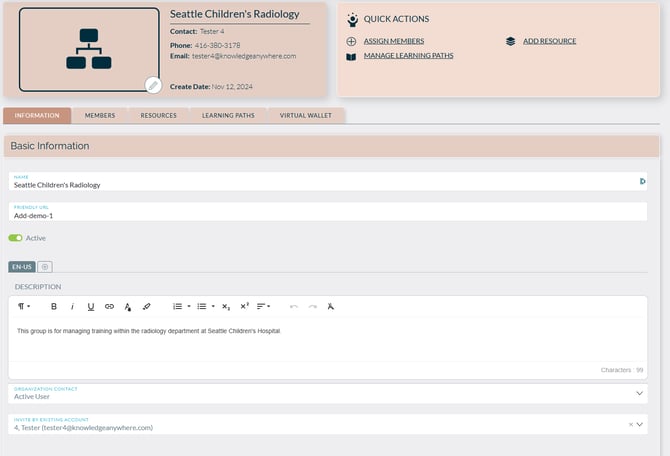This screenshot has width=670, height=456.
Task: Click the Assign Members plus icon
Action: coord(351,41)
